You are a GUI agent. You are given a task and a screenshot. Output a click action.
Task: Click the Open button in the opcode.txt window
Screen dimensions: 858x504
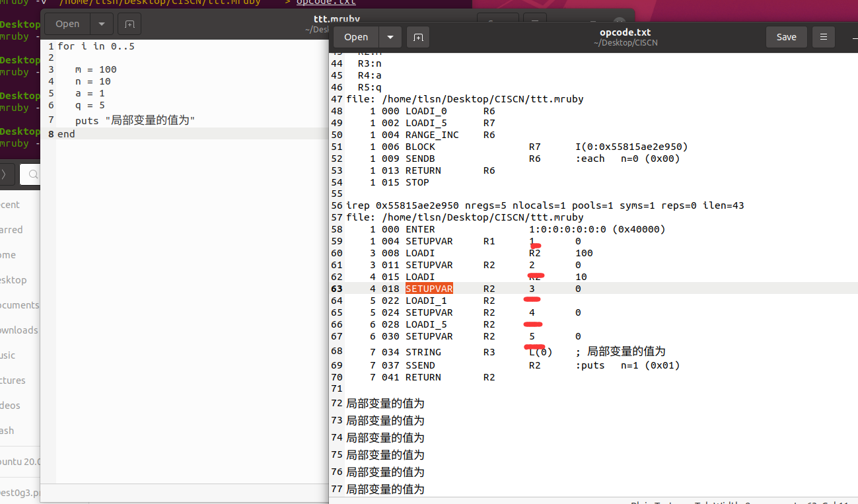pos(356,37)
